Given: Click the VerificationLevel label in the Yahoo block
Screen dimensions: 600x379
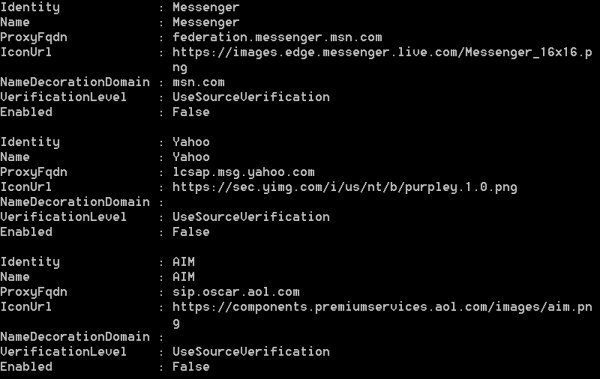Looking at the screenshot, I should click(x=63, y=217).
